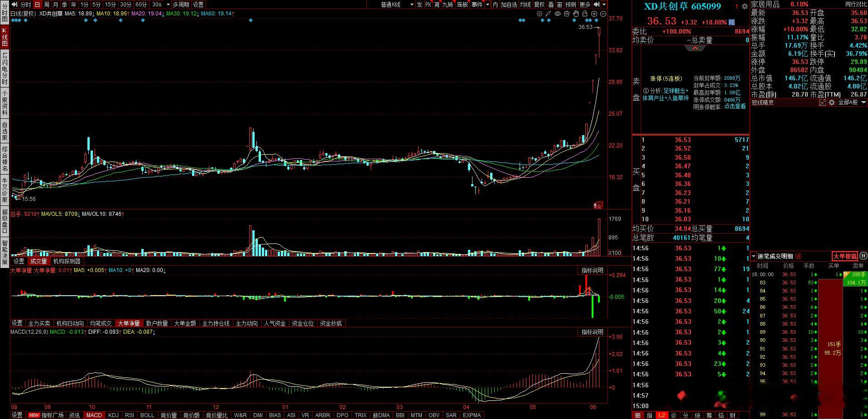Open dropdown arrow before 逐笔成交明细
Screen dimensions: 868x419
[x=754, y=256]
